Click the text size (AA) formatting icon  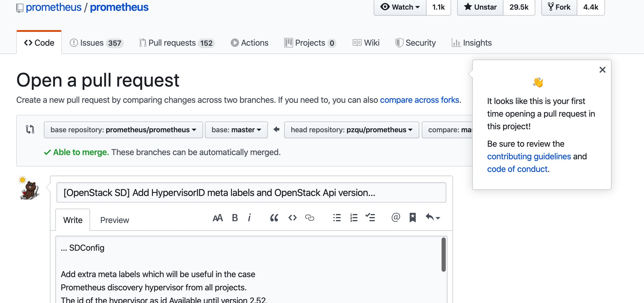pyautogui.click(x=218, y=218)
